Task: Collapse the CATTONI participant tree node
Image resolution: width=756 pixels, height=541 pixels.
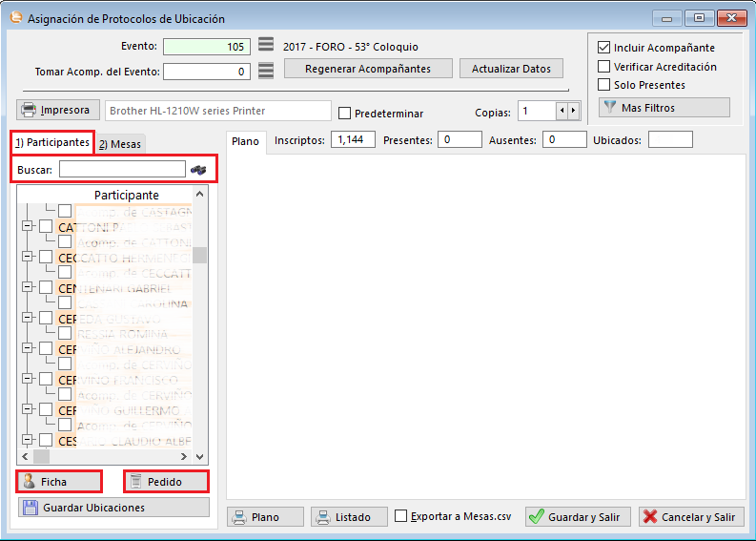Action: coord(27,227)
